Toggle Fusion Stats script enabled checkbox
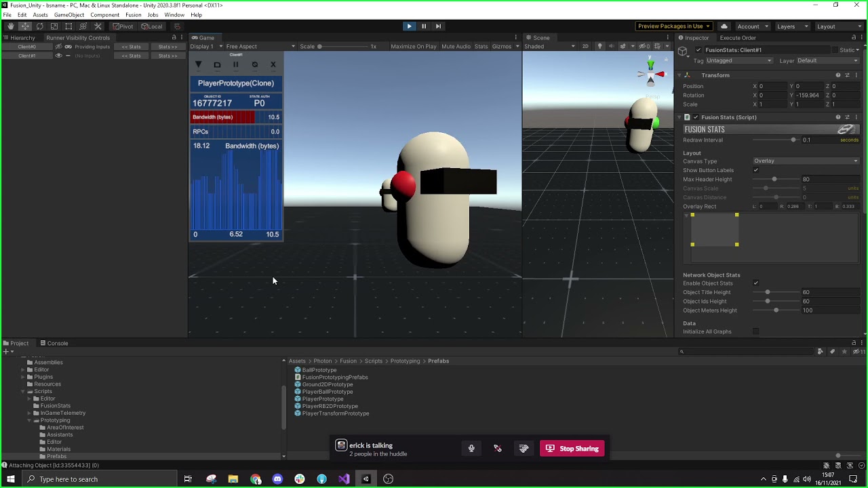 click(696, 117)
